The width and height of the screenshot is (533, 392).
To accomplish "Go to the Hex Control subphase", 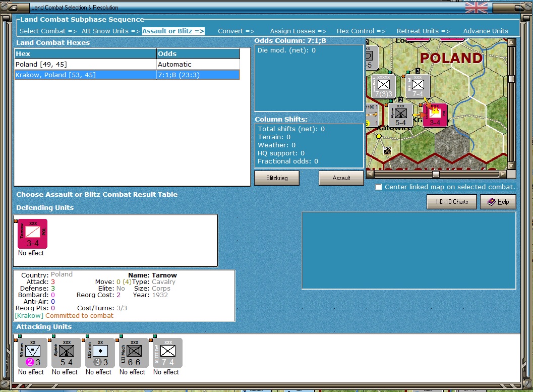I will [361, 31].
